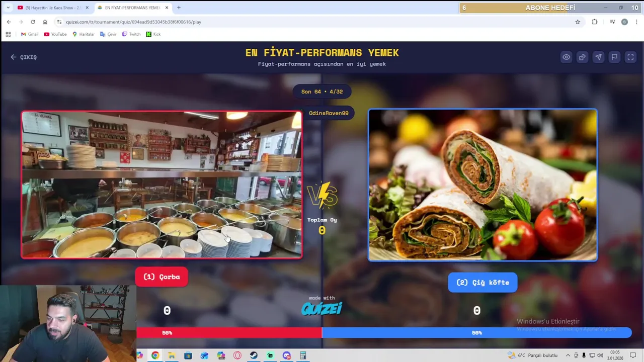Click the browser back arrow
The width and height of the screenshot is (644, 362).
[9, 22]
